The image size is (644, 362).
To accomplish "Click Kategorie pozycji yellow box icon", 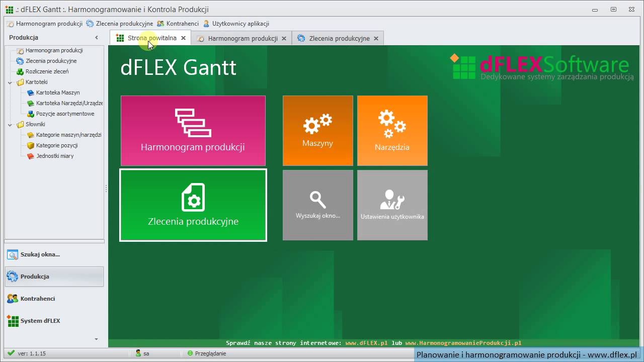I will click(30, 145).
